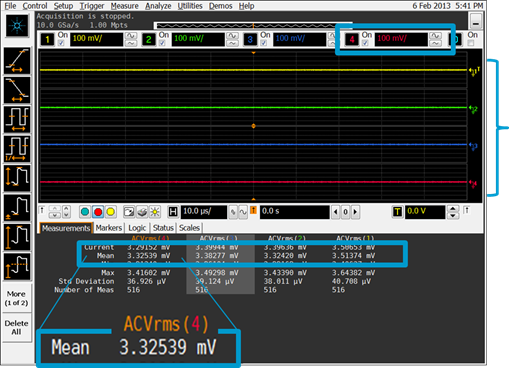Click the channel 1 yellow number button
The height and width of the screenshot is (368, 509).
point(48,40)
